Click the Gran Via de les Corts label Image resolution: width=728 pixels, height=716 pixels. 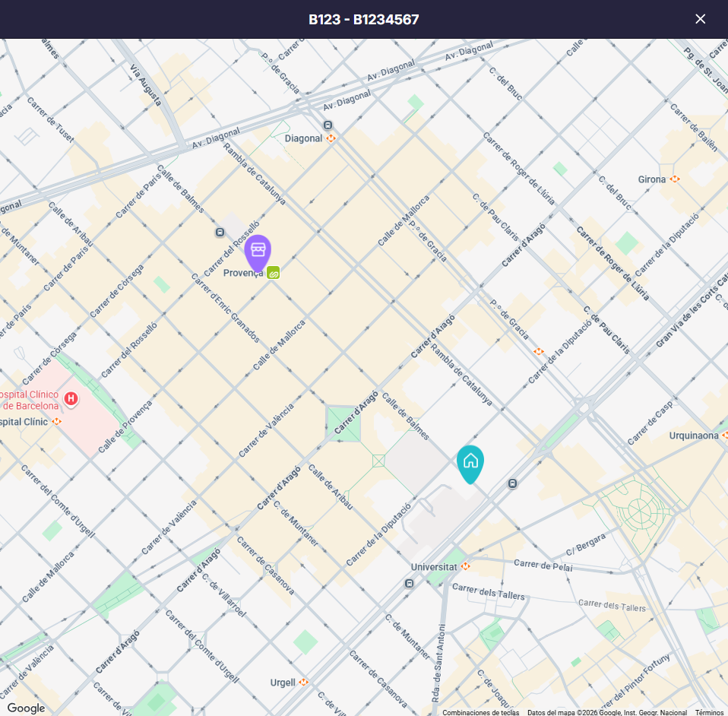click(691, 309)
